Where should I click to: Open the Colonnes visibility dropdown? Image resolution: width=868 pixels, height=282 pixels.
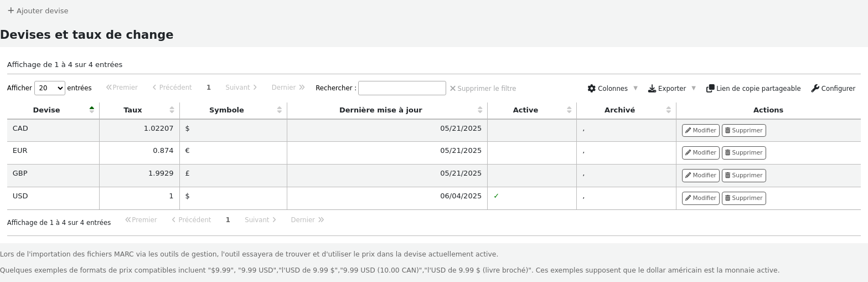[612, 88]
